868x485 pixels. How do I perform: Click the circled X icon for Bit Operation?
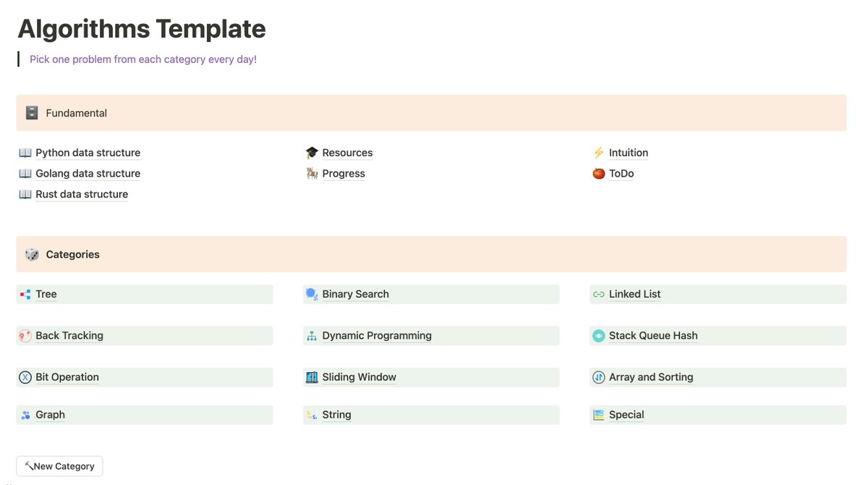[25, 377]
